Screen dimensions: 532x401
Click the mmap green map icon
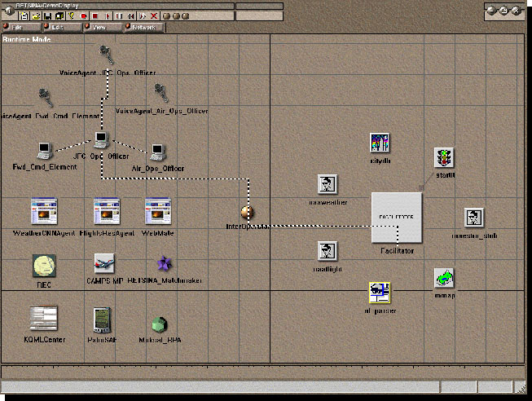click(x=444, y=277)
